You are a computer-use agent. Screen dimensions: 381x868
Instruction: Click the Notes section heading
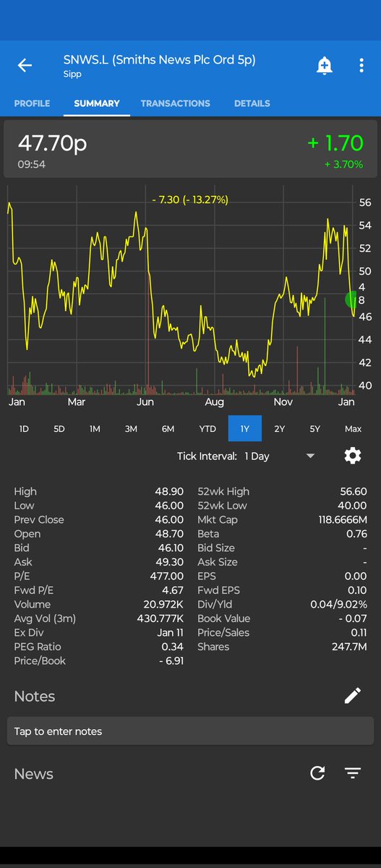click(35, 697)
